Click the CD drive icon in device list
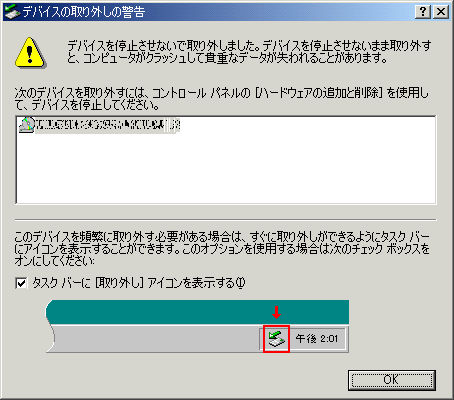 (27, 125)
